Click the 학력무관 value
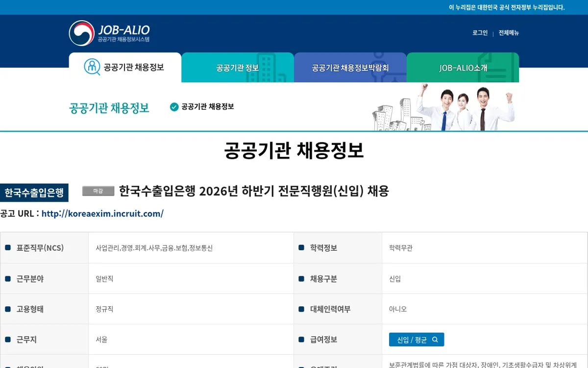 coord(401,248)
